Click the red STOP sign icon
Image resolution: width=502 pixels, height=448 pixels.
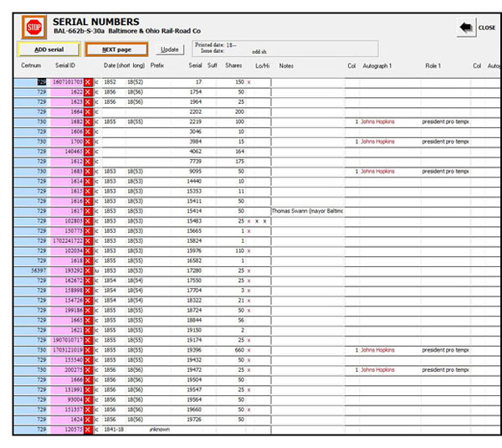pyautogui.click(x=34, y=28)
